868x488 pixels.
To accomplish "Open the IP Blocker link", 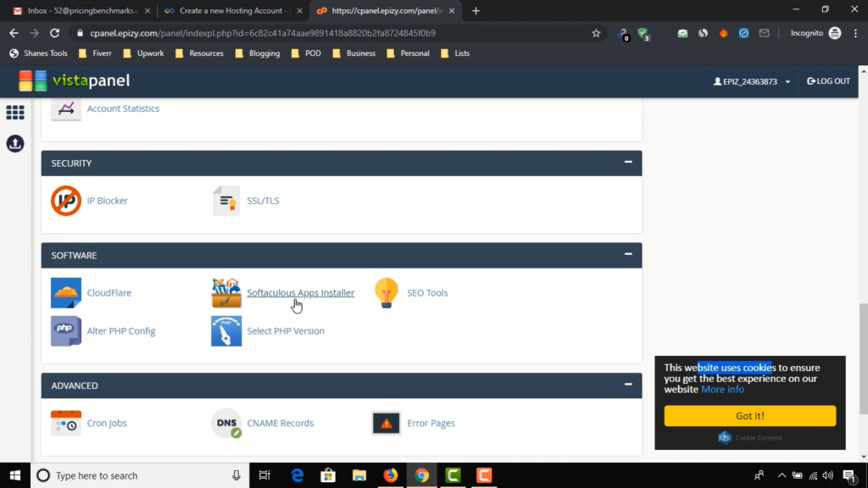I will coord(108,200).
